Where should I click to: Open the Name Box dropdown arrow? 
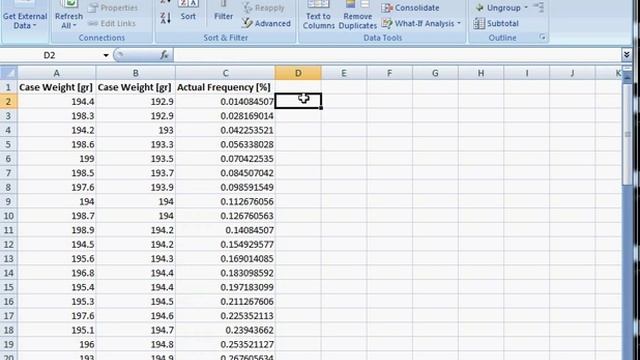point(106,55)
